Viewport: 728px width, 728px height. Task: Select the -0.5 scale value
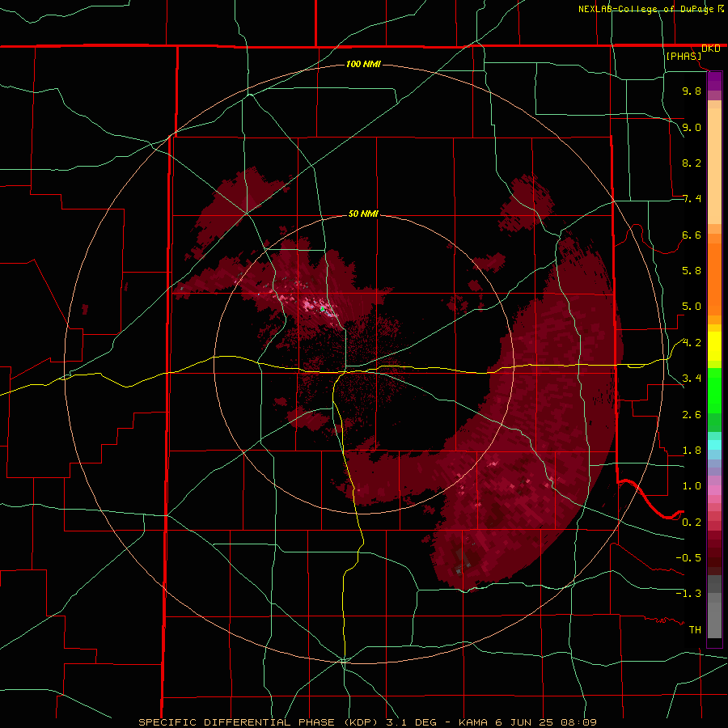pyautogui.click(x=688, y=558)
